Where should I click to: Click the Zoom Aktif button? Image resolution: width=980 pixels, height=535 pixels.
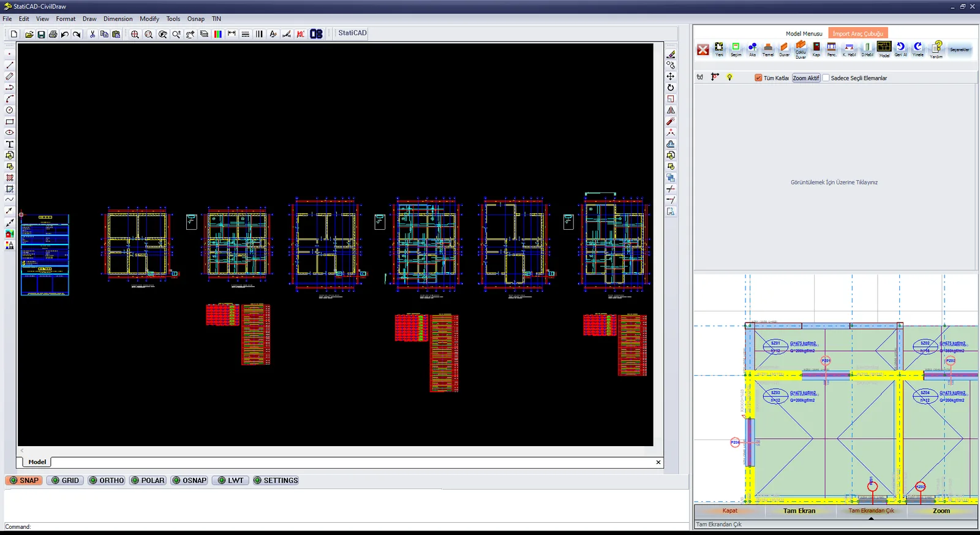tap(805, 78)
